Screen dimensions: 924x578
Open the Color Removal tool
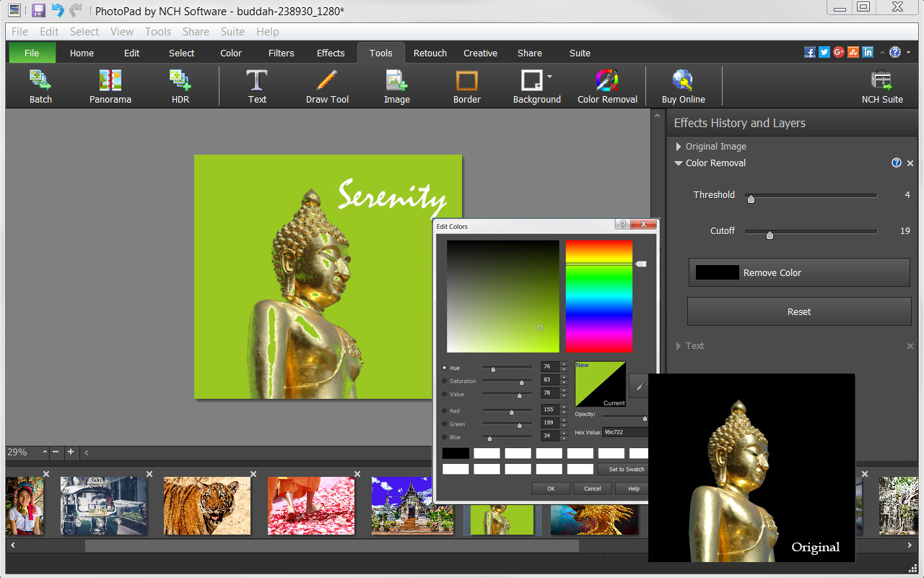coord(607,85)
